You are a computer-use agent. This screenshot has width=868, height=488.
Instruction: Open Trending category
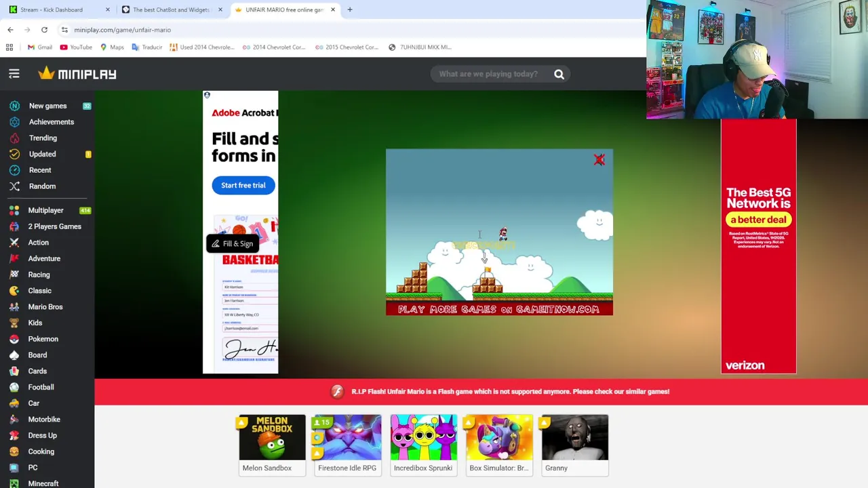point(43,138)
